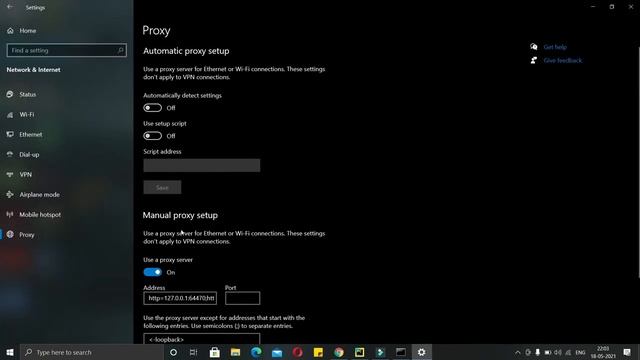Launch Opera browser from the taskbar

click(x=298, y=352)
